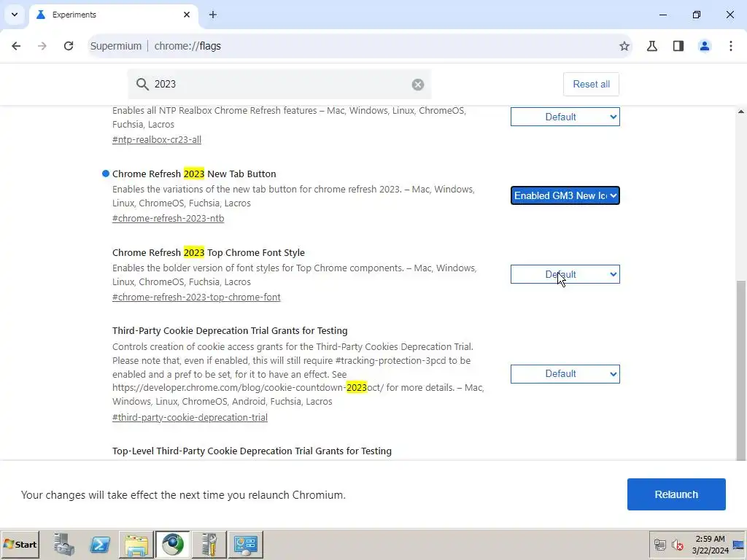
Task: Bookmark this page with the star icon
Action: pyautogui.click(x=624, y=46)
